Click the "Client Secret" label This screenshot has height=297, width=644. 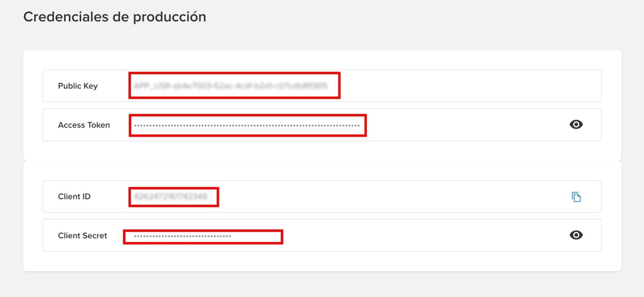click(83, 236)
